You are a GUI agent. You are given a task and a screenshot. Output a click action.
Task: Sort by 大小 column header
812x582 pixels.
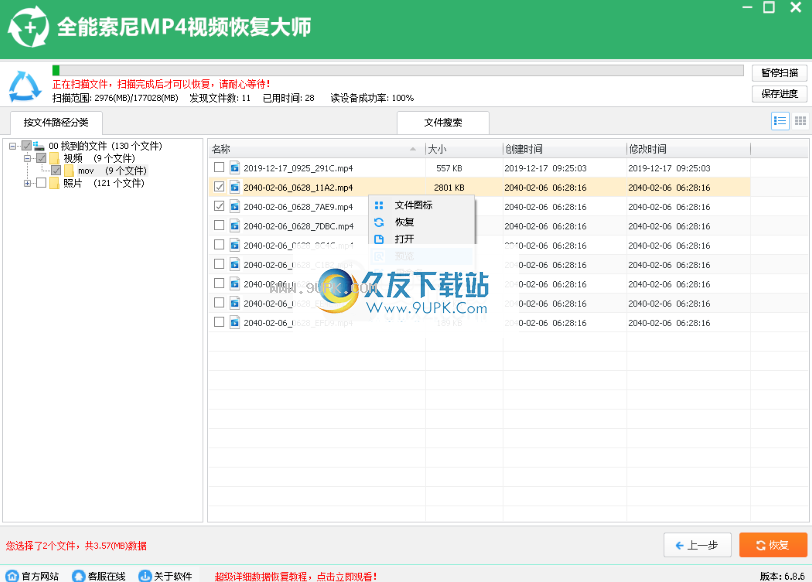[x=464, y=149]
